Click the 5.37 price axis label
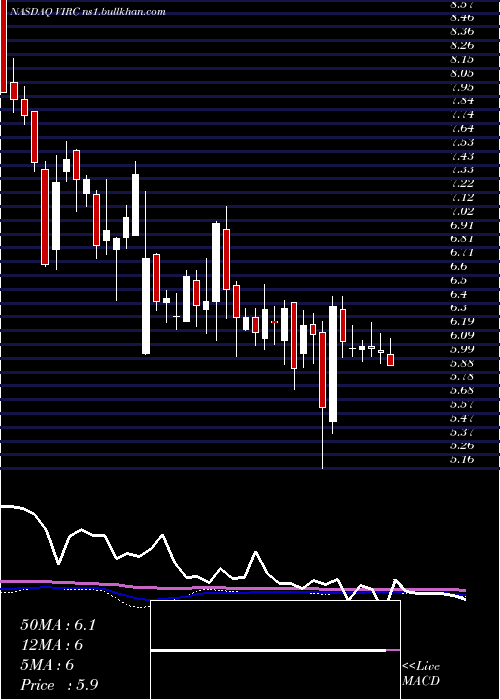The height and width of the screenshot is (700, 500). coord(462,432)
